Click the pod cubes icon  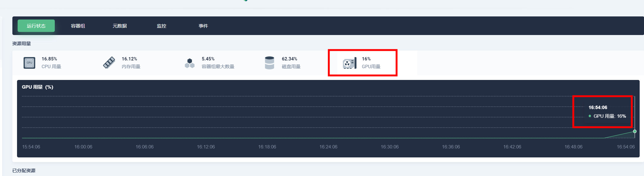(x=189, y=63)
